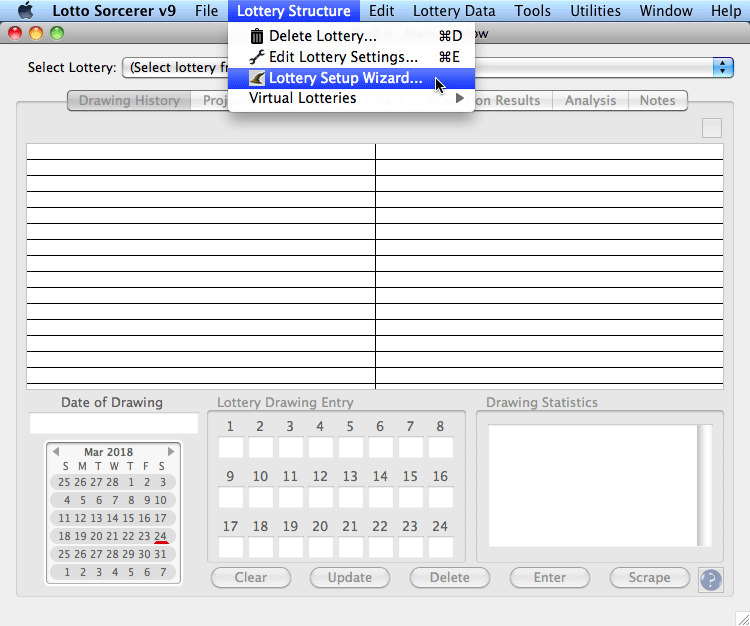Screen dimensions: 750x626
Task: Open the Window menu
Action: (x=666, y=11)
